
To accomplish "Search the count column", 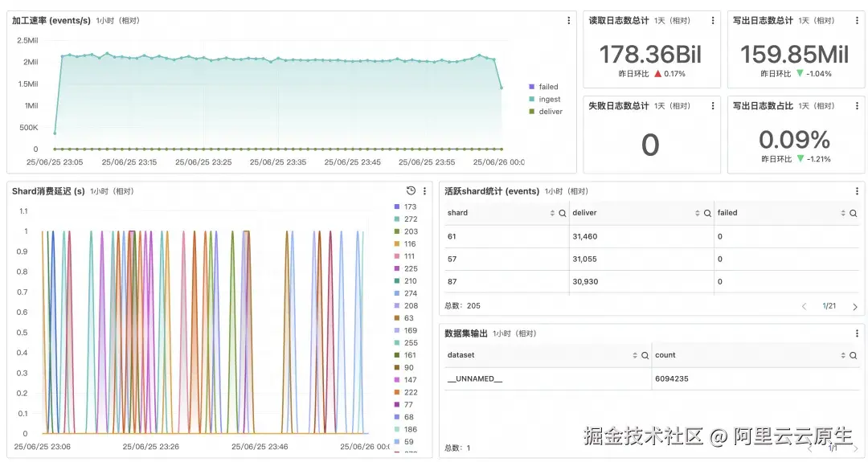I will [853, 355].
